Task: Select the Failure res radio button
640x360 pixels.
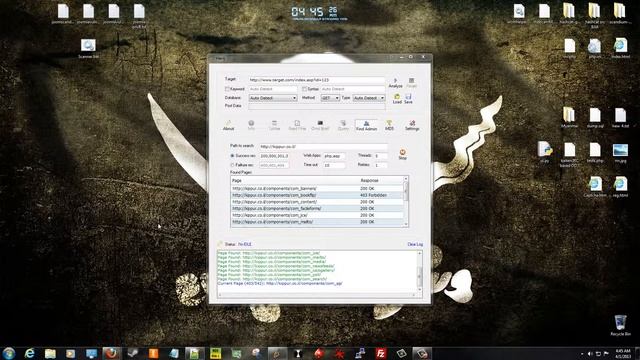Action: point(232,165)
